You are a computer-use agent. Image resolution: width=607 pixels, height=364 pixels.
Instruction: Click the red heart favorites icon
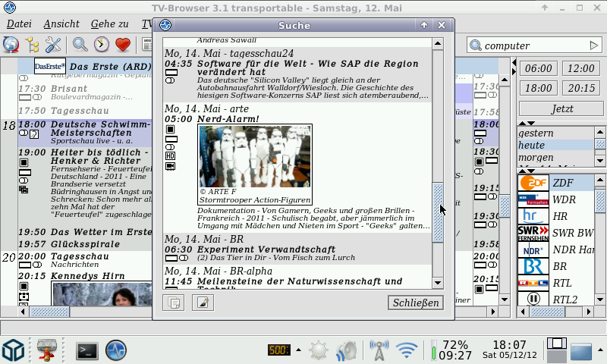click(x=122, y=45)
